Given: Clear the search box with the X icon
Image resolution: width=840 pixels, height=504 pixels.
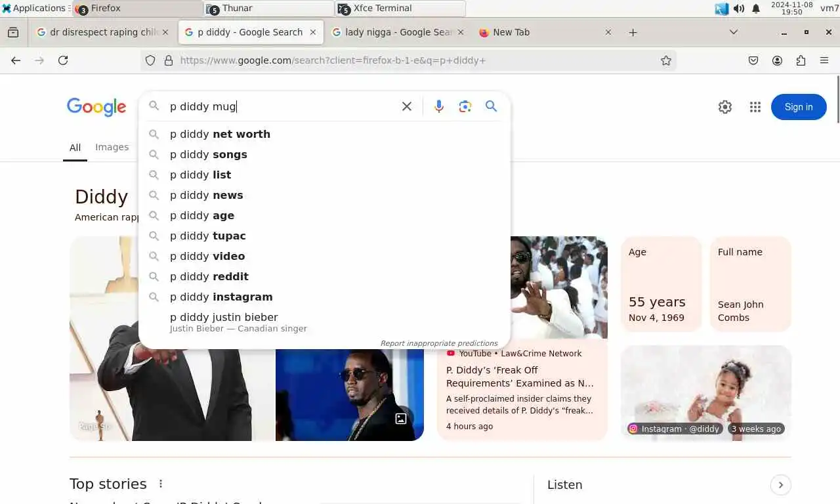Looking at the screenshot, I should (x=407, y=106).
